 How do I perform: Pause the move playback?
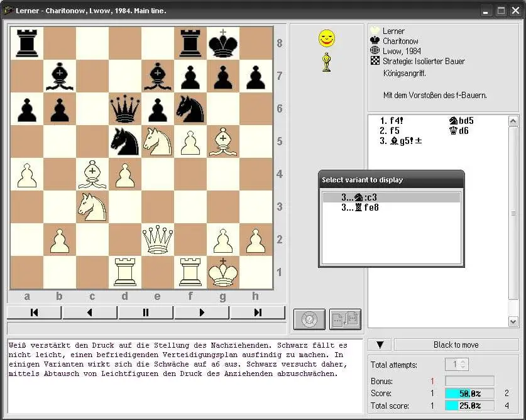coord(146,312)
